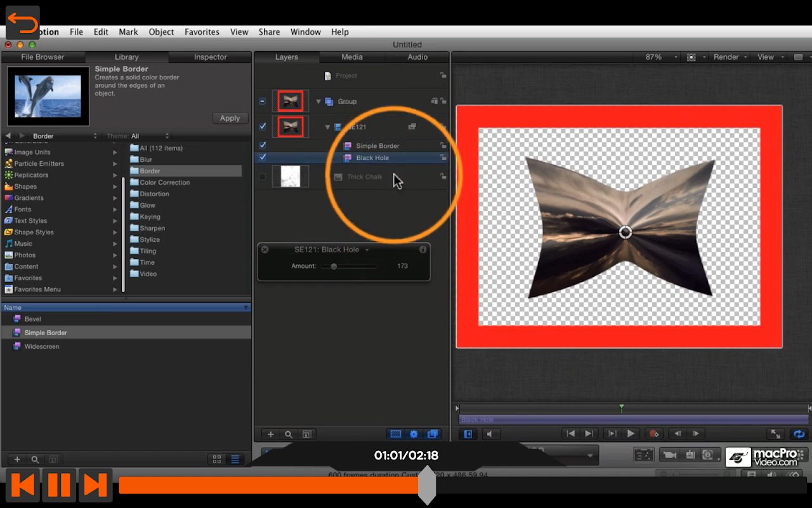Uncheck the Black Hole filter visibility
The image size is (812, 508).
point(263,157)
